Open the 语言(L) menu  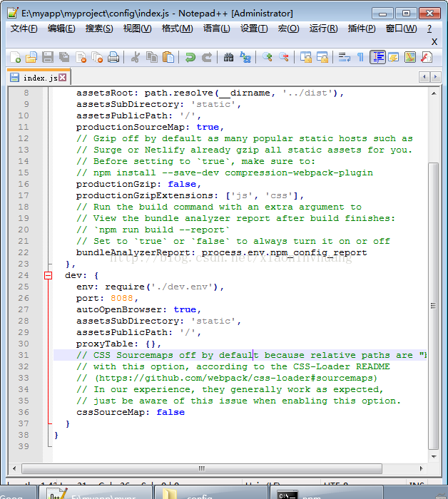[217, 29]
